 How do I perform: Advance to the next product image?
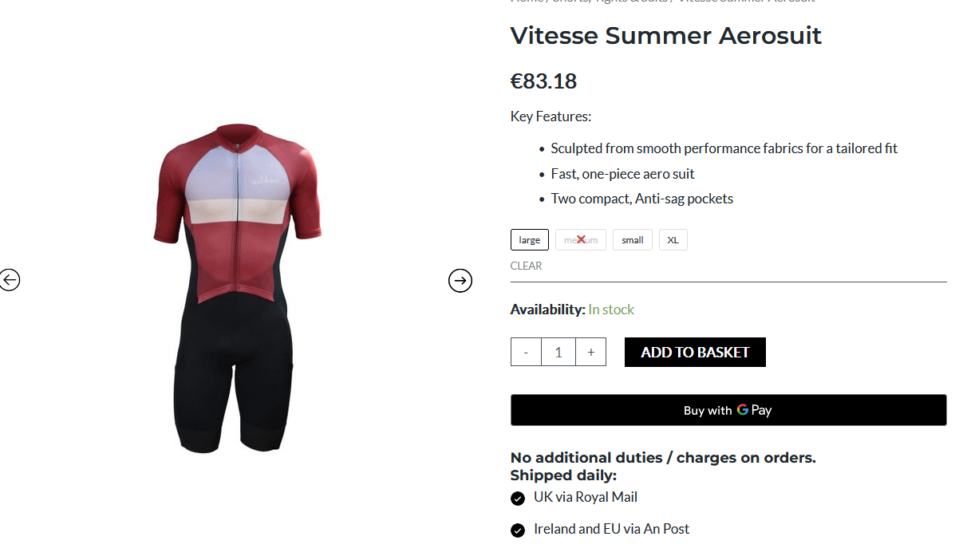460,281
